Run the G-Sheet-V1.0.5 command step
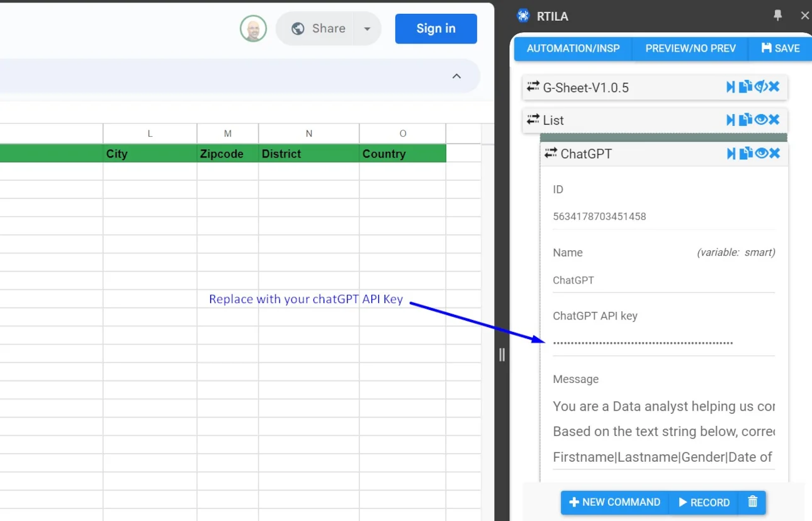Image resolution: width=812 pixels, height=521 pixels. click(x=730, y=87)
